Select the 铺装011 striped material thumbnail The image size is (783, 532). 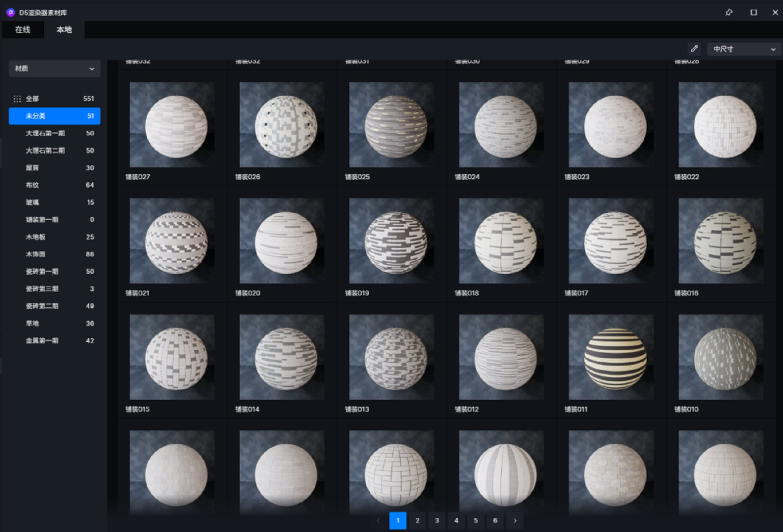tap(611, 357)
